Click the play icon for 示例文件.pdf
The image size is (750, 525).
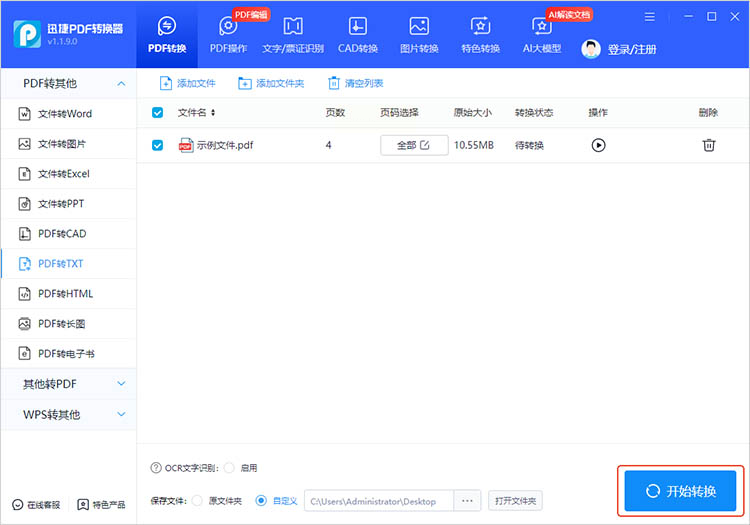pos(598,145)
